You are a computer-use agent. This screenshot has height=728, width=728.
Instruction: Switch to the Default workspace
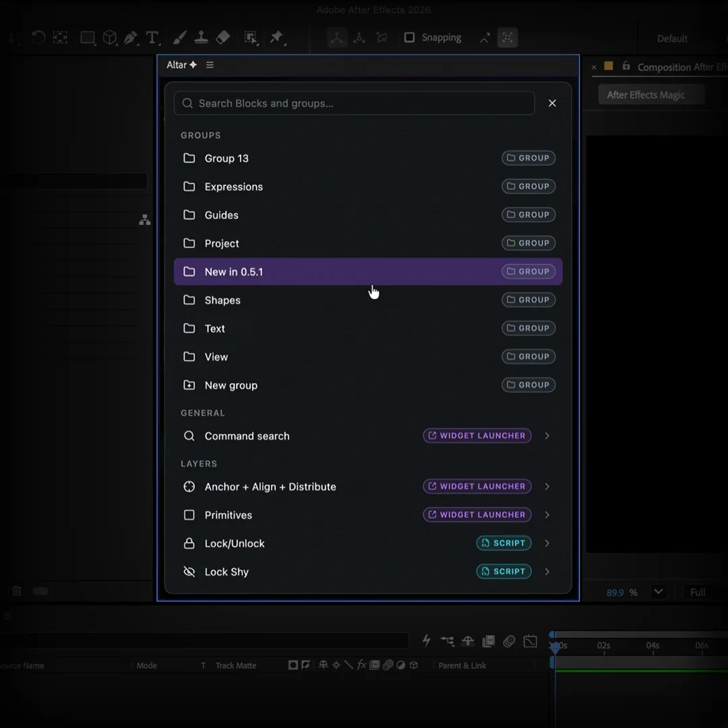672,38
